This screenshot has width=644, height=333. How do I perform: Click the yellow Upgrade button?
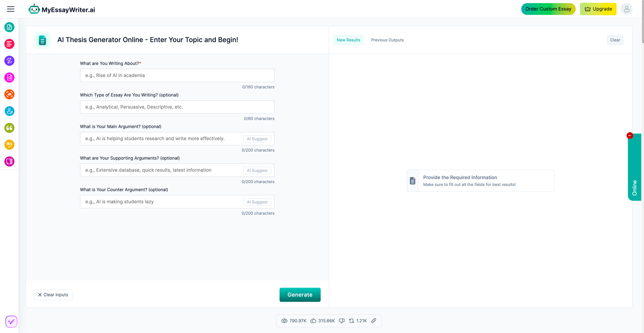(x=598, y=9)
